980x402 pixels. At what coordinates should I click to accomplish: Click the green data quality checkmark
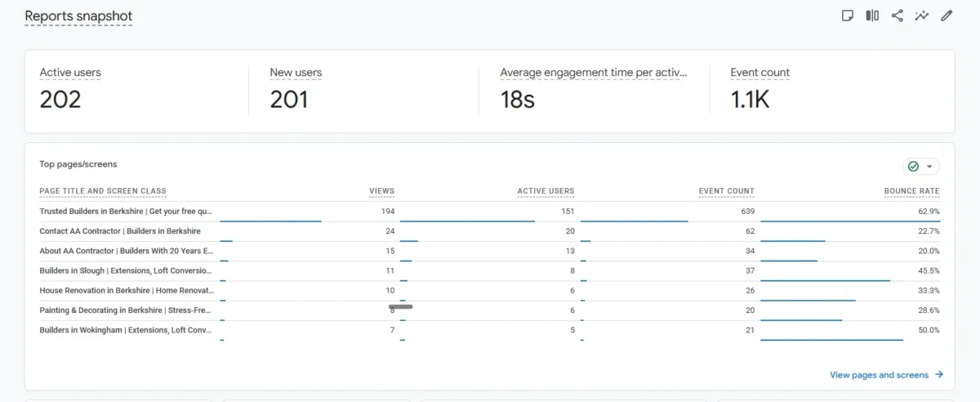(913, 166)
